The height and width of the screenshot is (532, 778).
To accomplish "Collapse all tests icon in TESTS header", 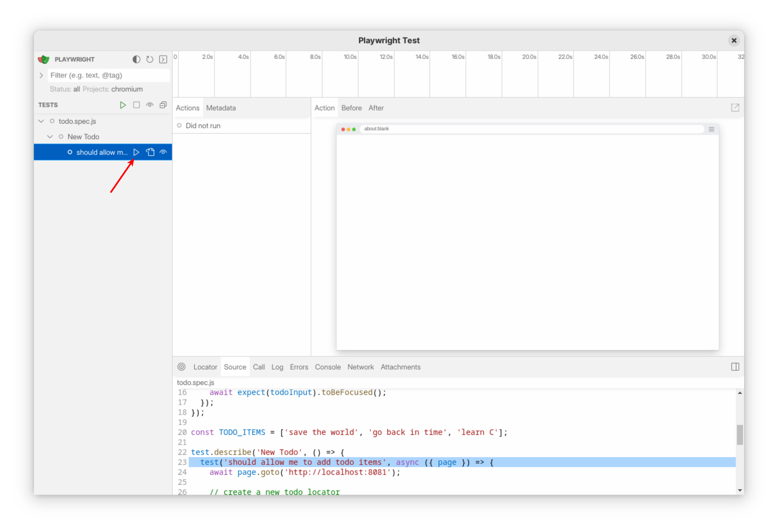I will click(163, 105).
